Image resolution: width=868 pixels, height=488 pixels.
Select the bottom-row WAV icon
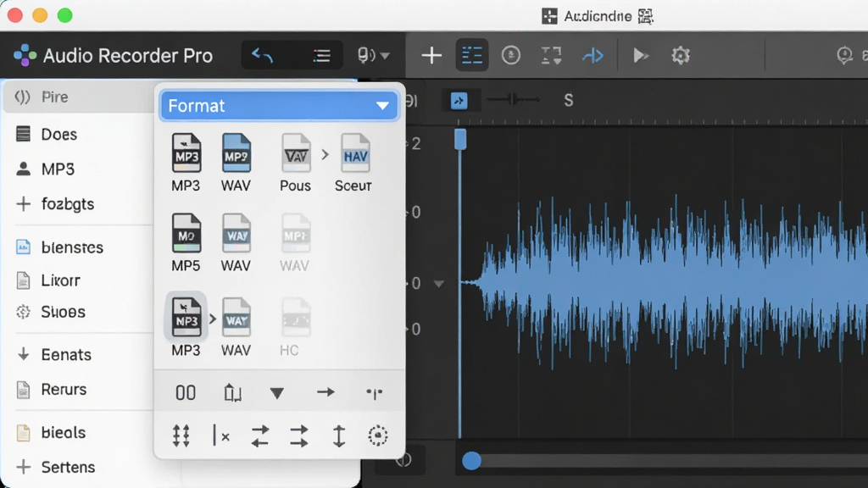point(236,318)
